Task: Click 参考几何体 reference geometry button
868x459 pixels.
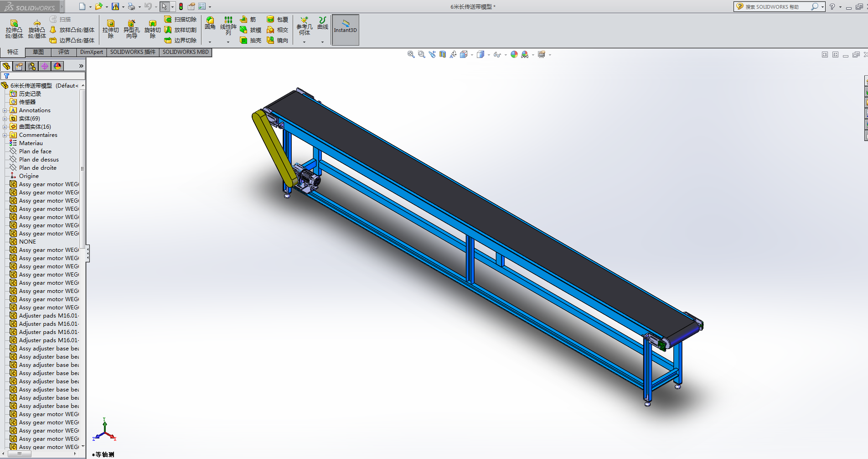Action: click(305, 26)
